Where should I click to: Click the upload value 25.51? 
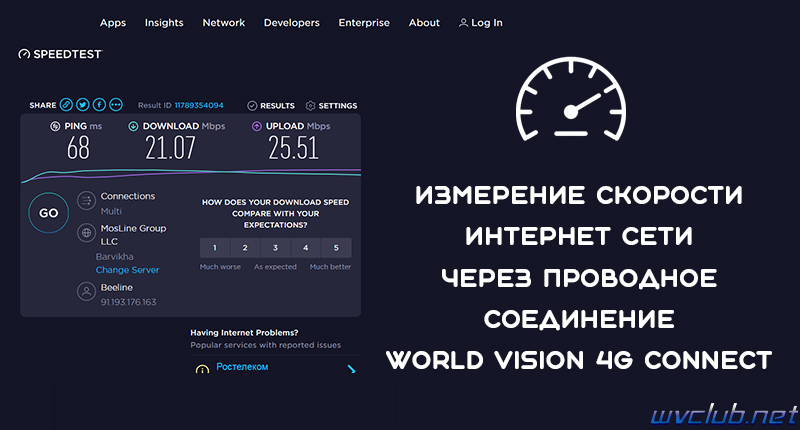tap(293, 148)
